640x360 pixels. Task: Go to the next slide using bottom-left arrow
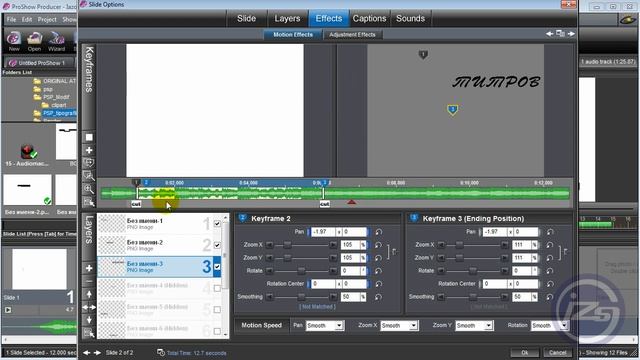(97, 353)
